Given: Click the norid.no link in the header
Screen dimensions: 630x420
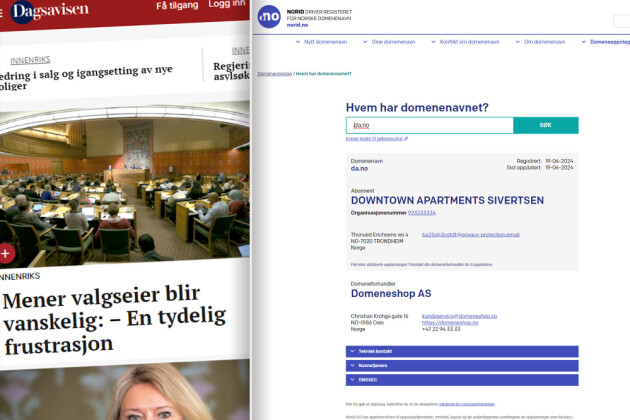Looking at the screenshot, I should pyautogui.click(x=297, y=25).
